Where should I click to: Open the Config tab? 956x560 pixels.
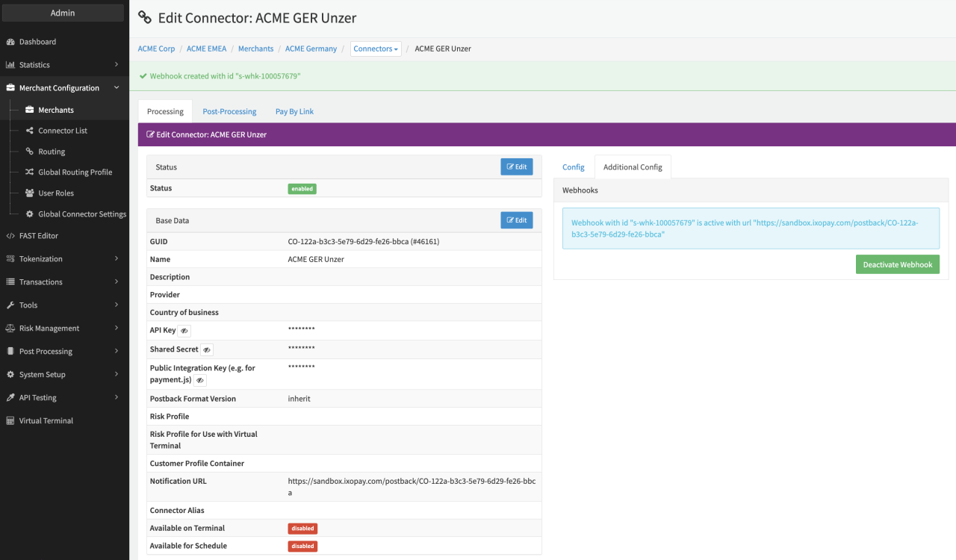click(x=573, y=167)
